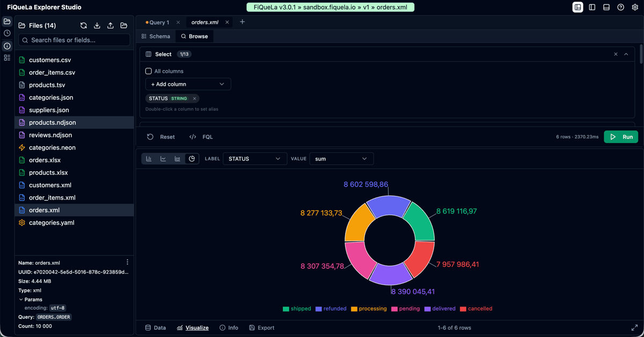
Task: Toggle the refunded legend swatch
Action: pyautogui.click(x=318, y=309)
